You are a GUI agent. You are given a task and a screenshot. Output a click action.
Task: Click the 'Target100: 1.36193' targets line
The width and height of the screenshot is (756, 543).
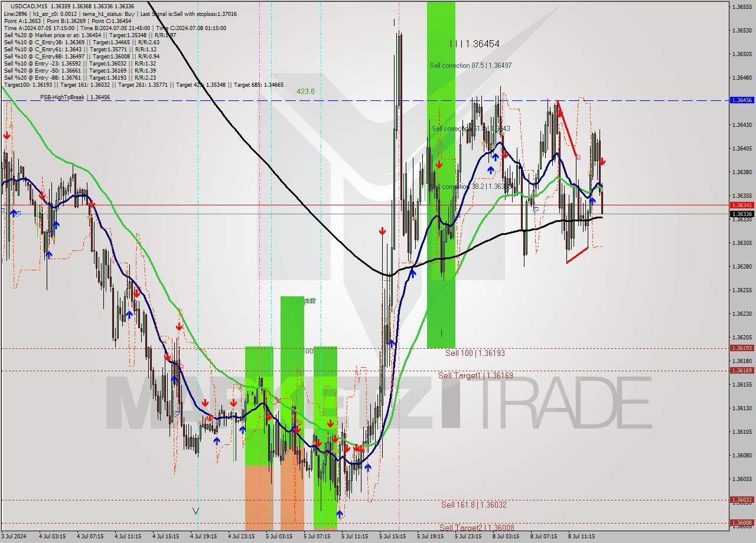point(144,84)
